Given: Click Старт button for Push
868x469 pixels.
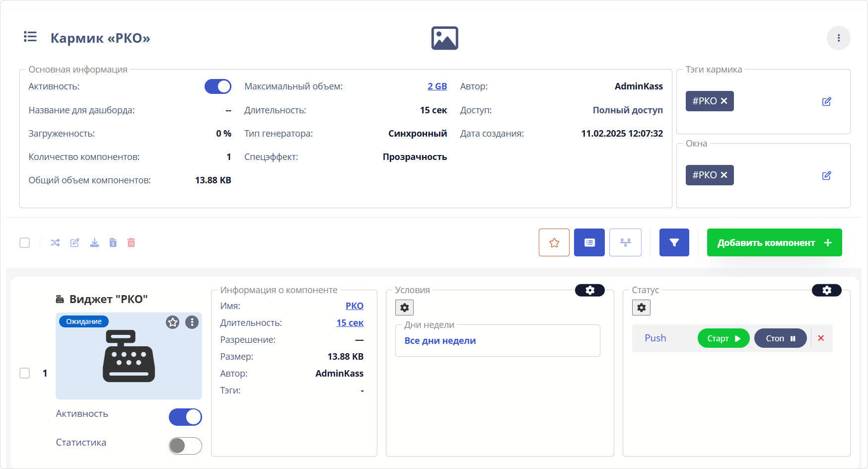Looking at the screenshot, I should [723, 338].
